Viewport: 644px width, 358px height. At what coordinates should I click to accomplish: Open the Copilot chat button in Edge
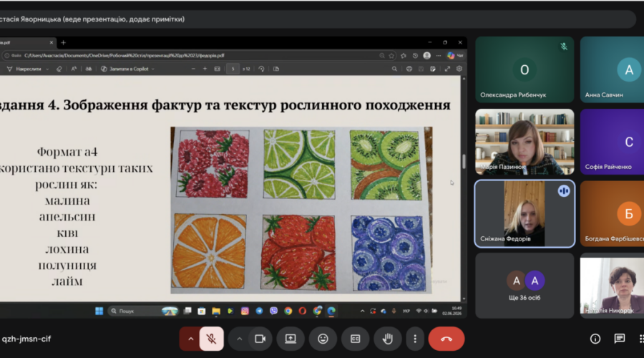456,55
